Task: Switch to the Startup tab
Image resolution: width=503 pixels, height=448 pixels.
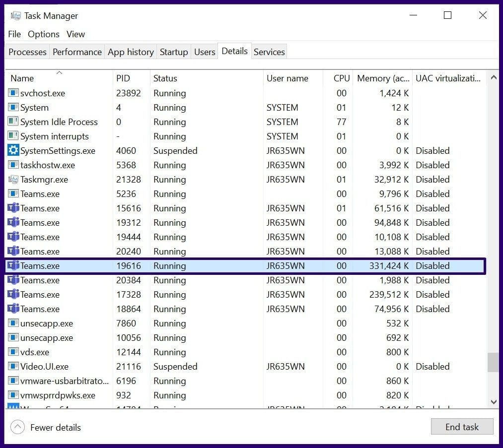Action: (174, 52)
